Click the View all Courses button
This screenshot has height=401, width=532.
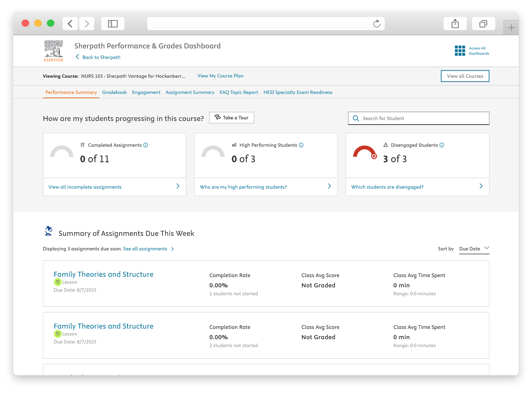(465, 76)
